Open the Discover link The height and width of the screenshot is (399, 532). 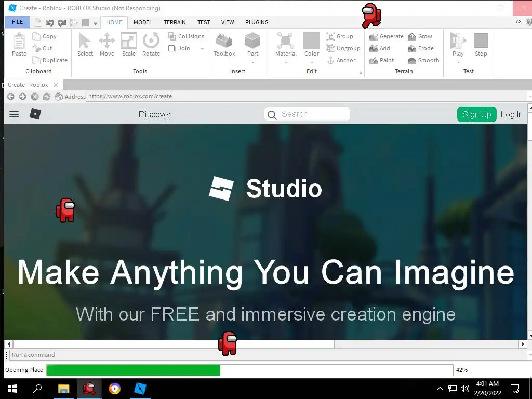tap(155, 114)
